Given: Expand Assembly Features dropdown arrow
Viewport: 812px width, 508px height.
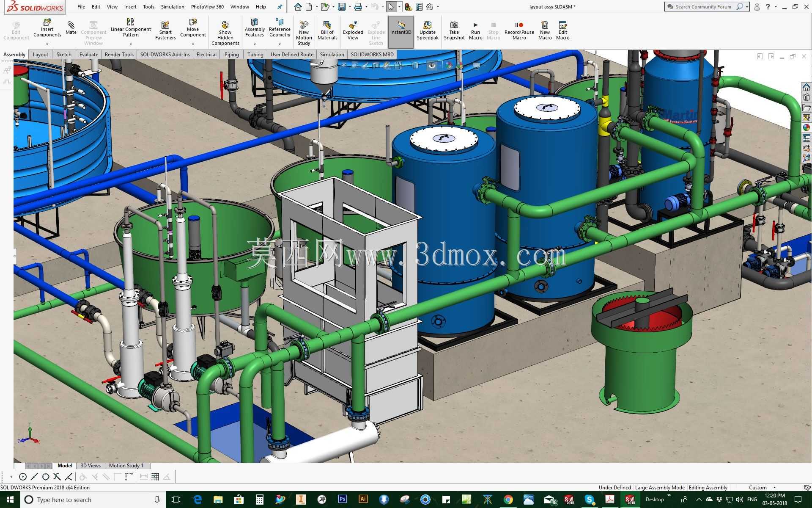Looking at the screenshot, I should pyautogui.click(x=255, y=44).
